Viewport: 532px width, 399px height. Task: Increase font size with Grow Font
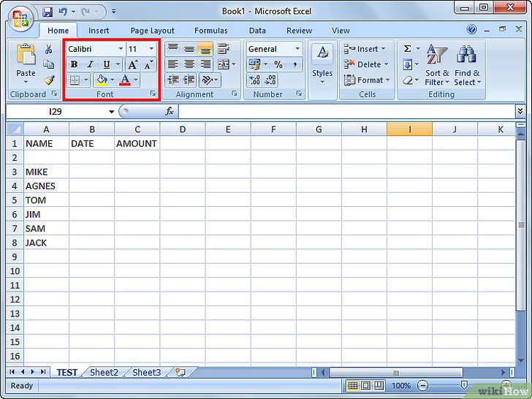133,64
